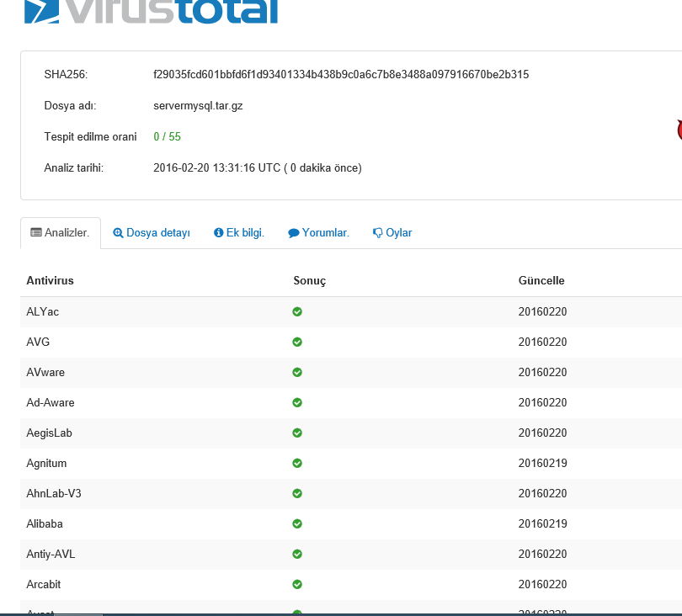Click the Antiy-AVL antivirus name

pos(51,555)
